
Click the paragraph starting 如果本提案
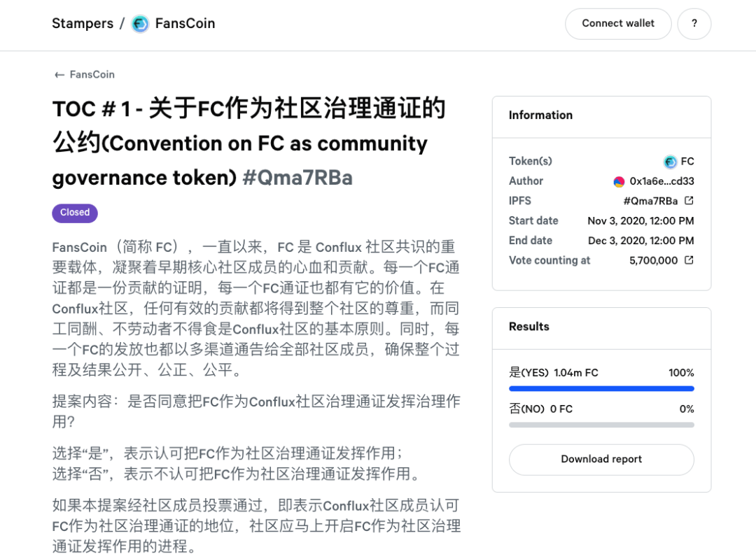tap(256, 525)
